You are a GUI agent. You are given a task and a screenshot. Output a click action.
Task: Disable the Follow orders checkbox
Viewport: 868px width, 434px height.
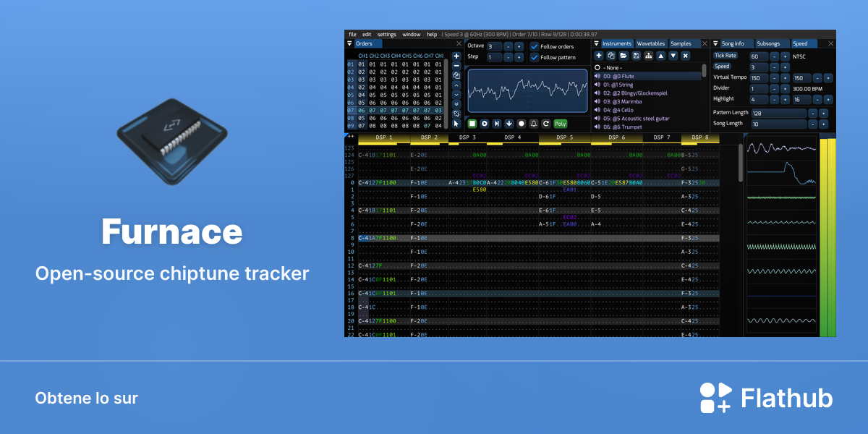tap(535, 47)
